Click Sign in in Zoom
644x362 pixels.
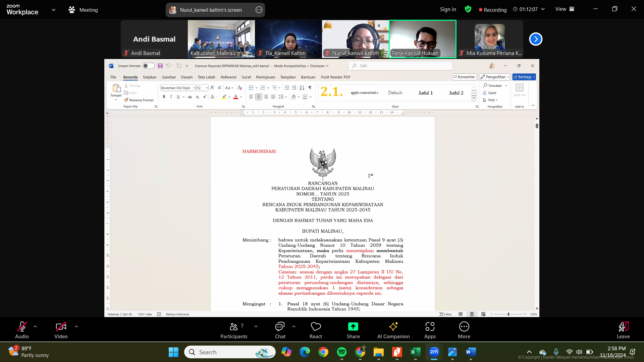pos(448,9)
